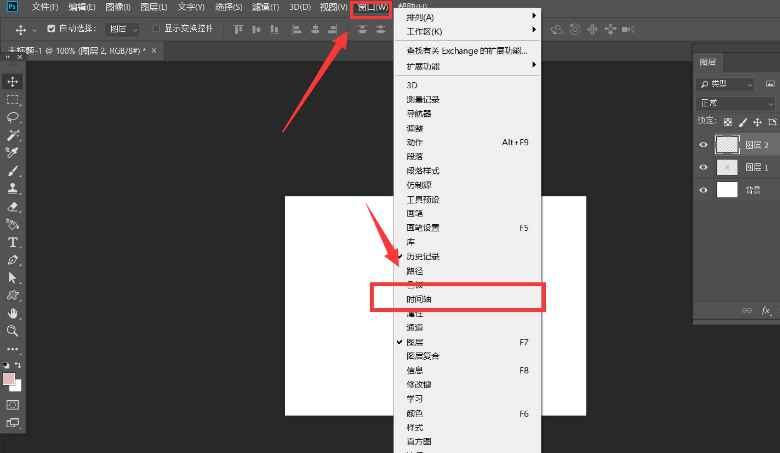This screenshot has height=453, width=780.
Task: Hide the 背景 layer eye icon
Action: pos(703,190)
